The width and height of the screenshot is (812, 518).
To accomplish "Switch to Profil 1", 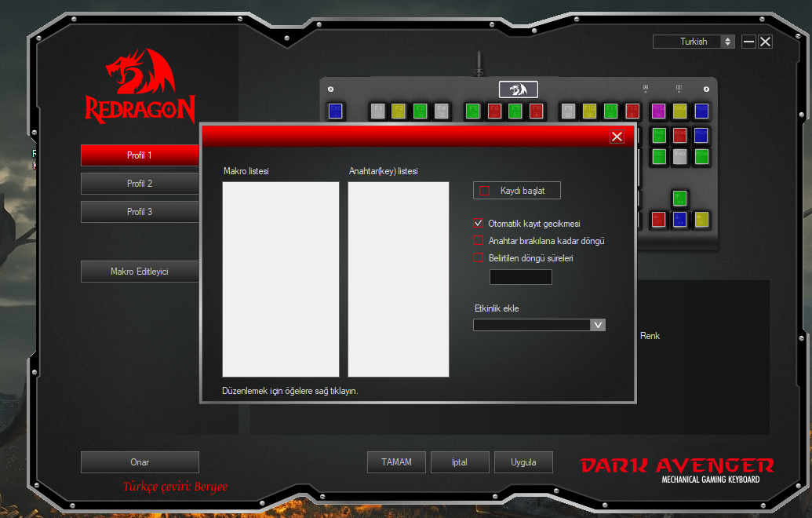I will (140, 155).
